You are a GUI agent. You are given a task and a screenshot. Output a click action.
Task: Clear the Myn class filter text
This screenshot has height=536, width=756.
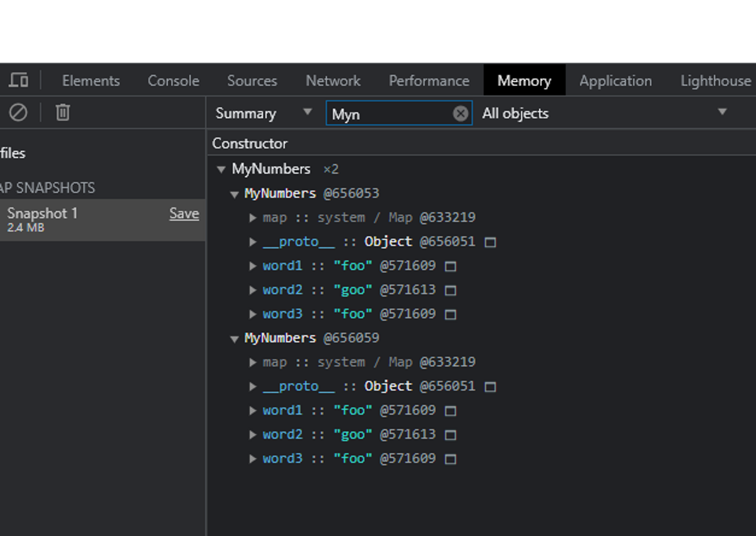[x=460, y=113]
